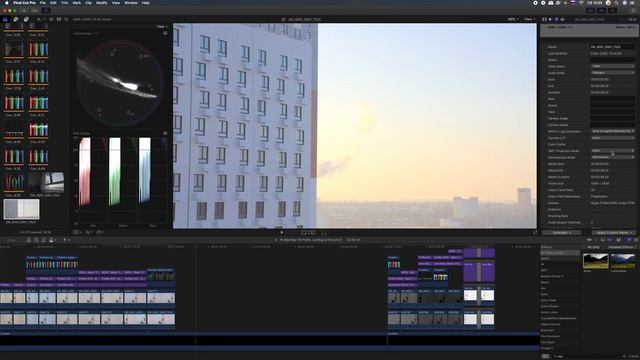The height and width of the screenshot is (360, 640).
Task: Click the RGB parade settings icon
Action: [165, 133]
